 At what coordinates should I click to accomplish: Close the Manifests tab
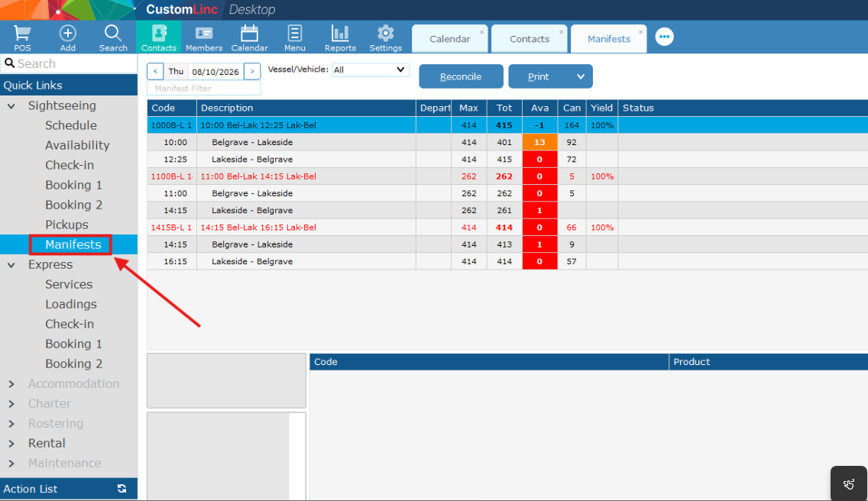click(640, 32)
